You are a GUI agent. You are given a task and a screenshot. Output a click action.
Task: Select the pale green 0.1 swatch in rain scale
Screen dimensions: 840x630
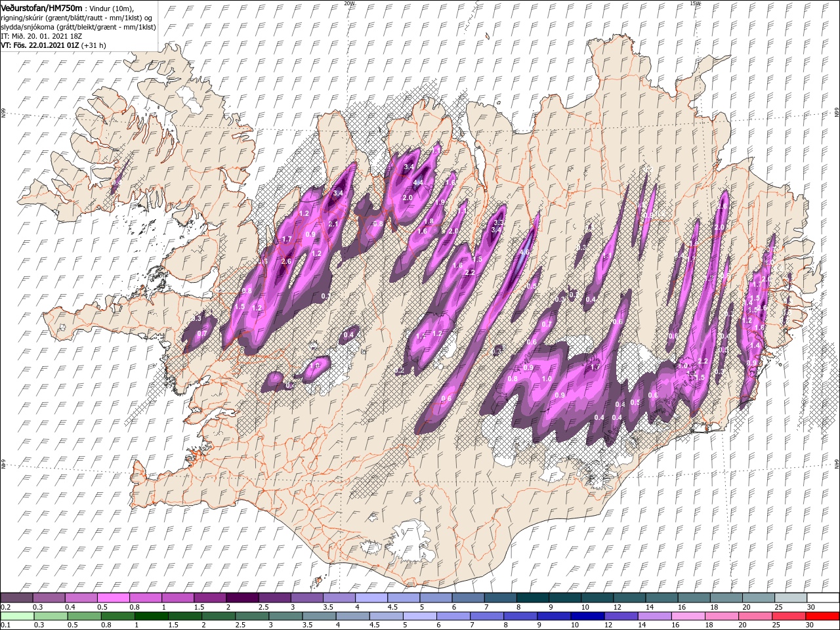[18, 616]
